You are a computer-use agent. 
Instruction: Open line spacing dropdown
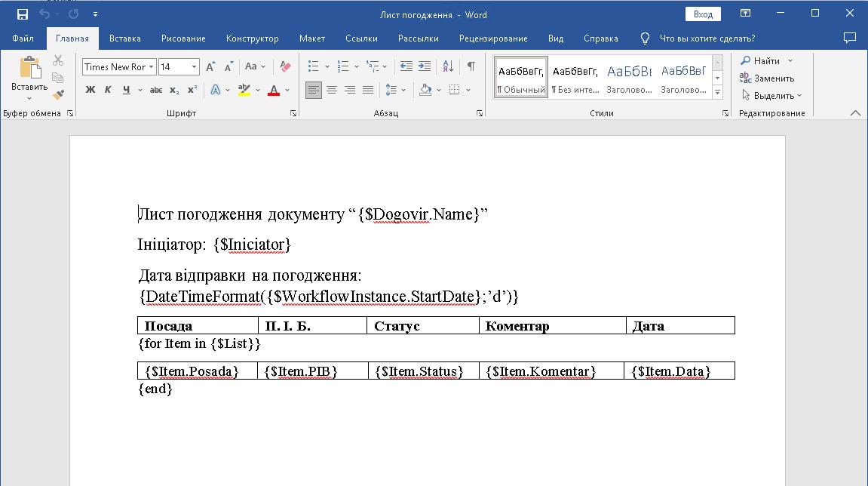click(x=391, y=90)
